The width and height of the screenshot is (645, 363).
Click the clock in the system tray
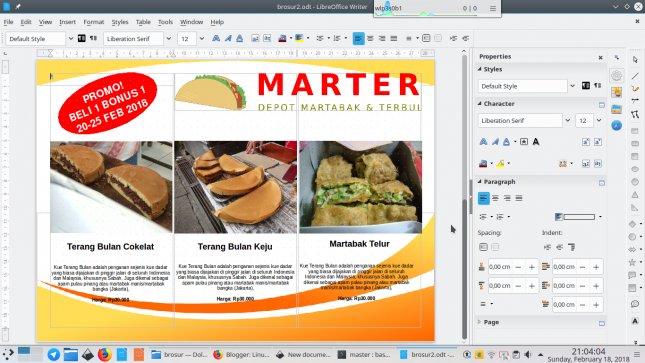pos(588,355)
